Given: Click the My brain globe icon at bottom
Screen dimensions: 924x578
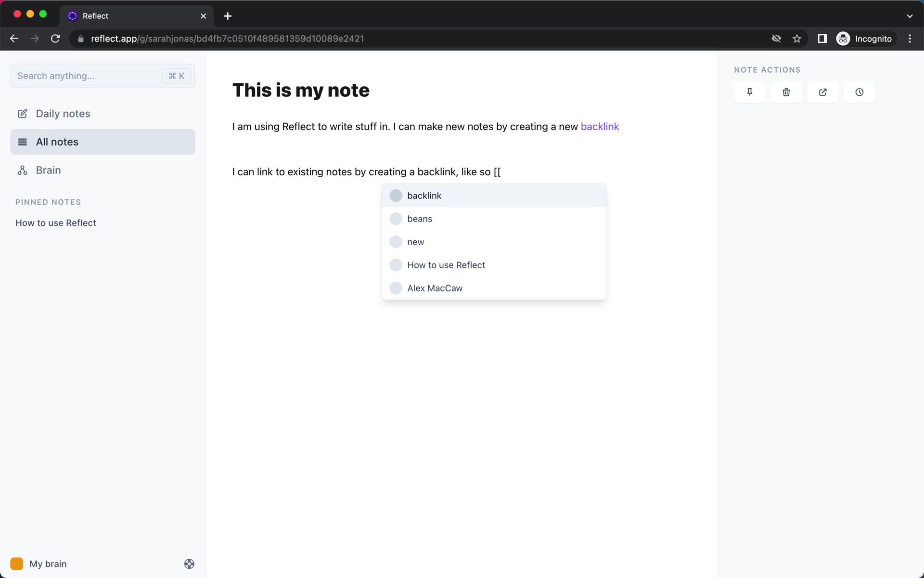Looking at the screenshot, I should (x=188, y=564).
